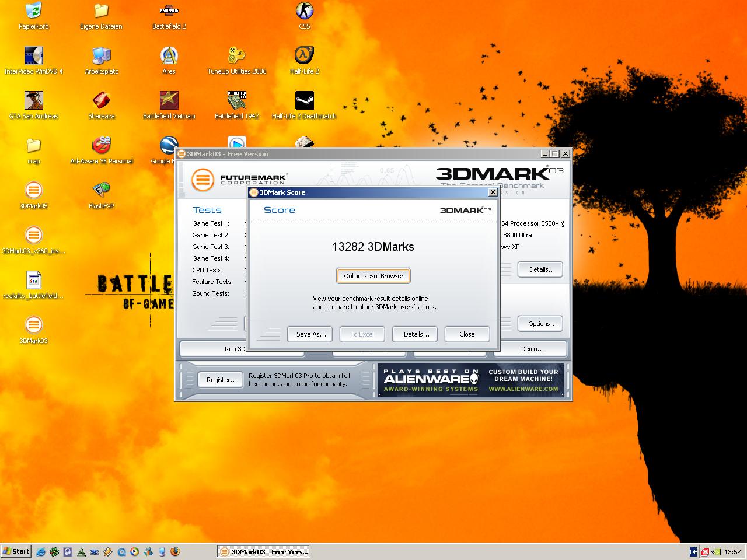Click the Alienware advertisement banner

[472, 380]
